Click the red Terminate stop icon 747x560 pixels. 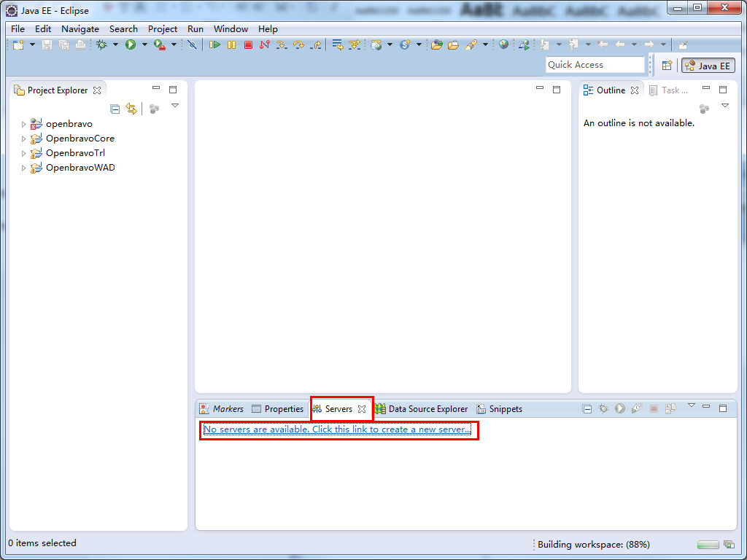248,44
